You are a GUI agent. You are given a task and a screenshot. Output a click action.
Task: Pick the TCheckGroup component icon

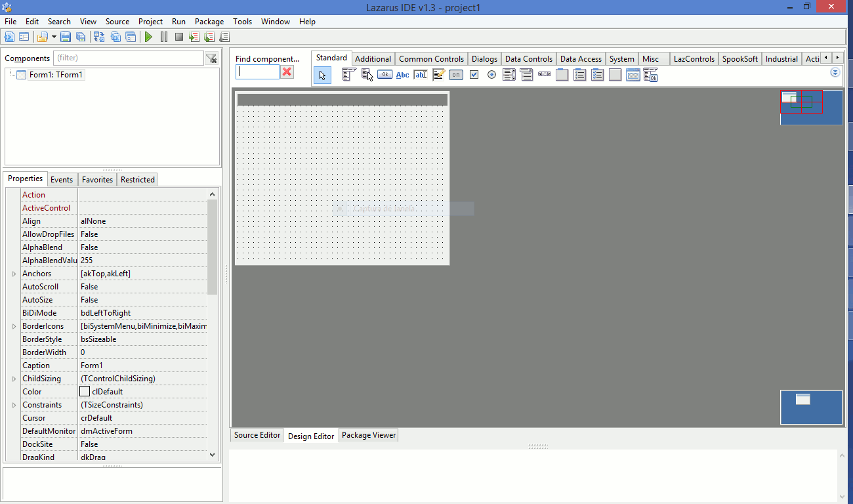598,75
